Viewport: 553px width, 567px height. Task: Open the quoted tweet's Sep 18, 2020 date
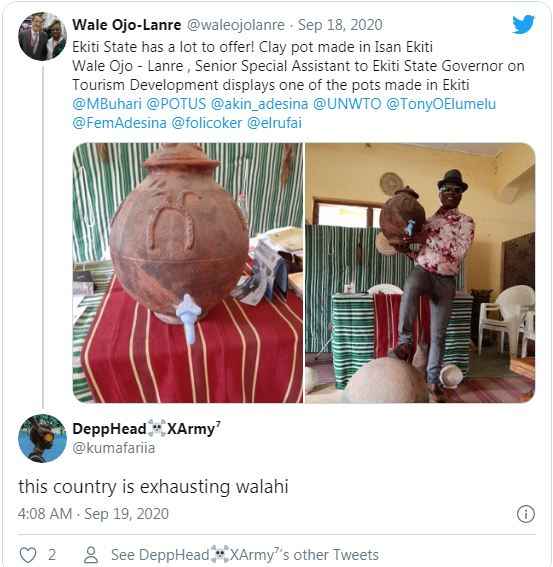coord(340,25)
